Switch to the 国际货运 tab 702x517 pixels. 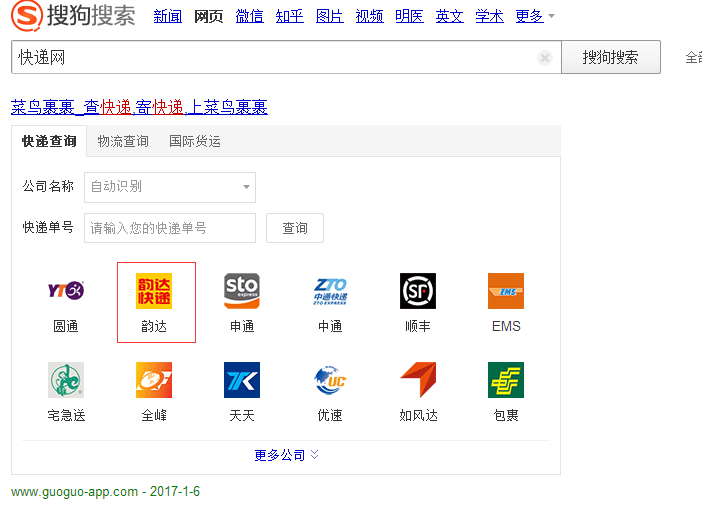pyautogui.click(x=195, y=141)
